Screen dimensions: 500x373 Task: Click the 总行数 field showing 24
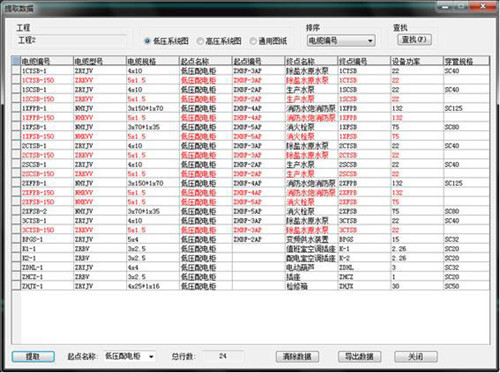[x=223, y=356]
